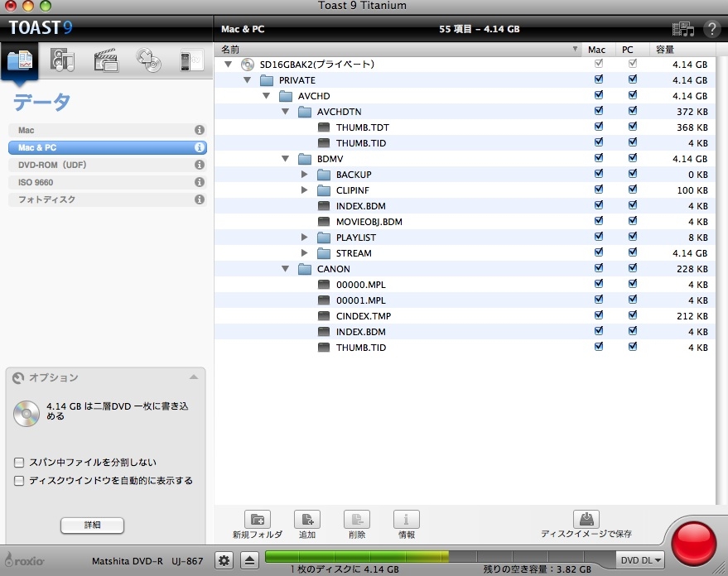This screenshot has width=728, height=576.
Task: Click the 情報 info icon
Action: tap(407, 519)
